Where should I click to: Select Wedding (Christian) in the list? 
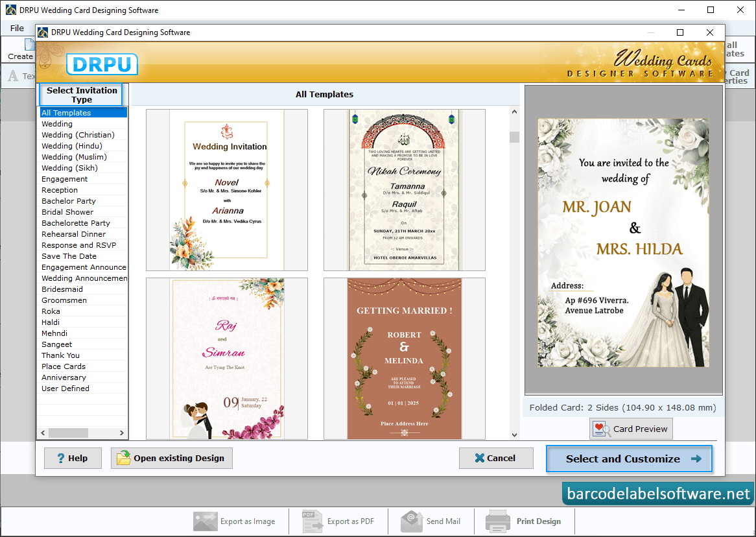point(83,135)
